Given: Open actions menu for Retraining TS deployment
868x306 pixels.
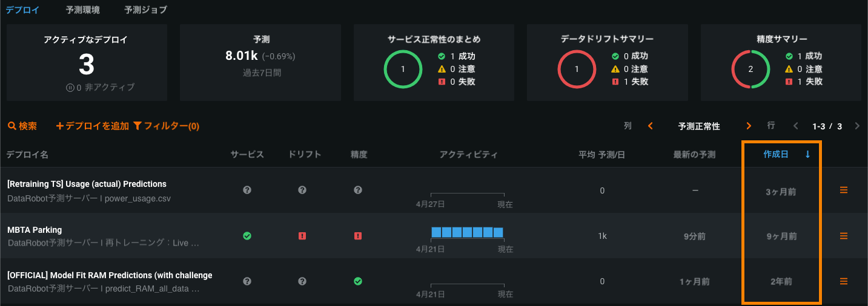Looking at the screenshot, I should (x=843, y=190).
